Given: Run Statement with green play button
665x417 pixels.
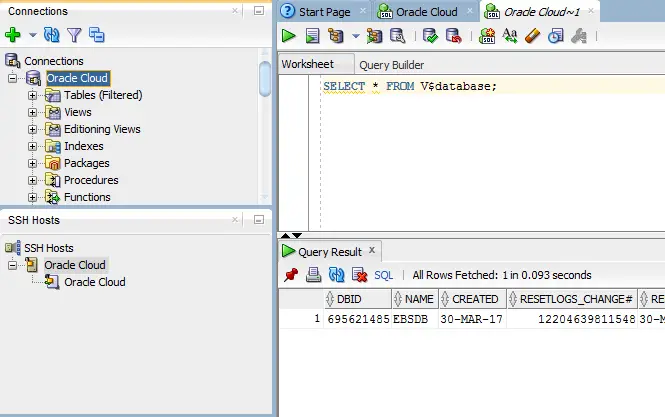Looking at the screenshot, I should pos(289,36).
